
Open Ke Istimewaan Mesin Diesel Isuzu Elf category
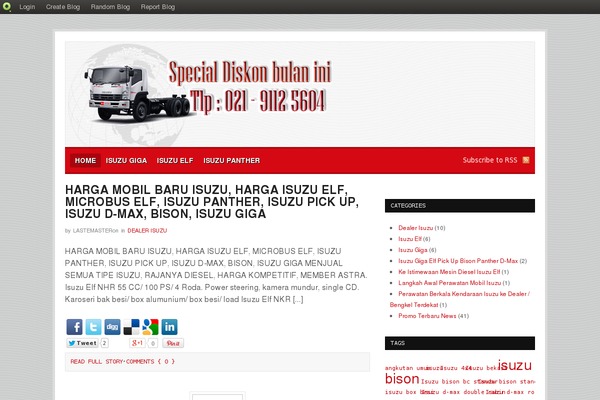[x=449, y=272]
